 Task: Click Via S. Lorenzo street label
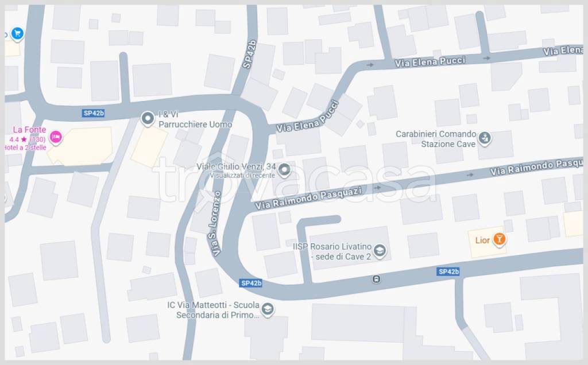tap(215, 224)
